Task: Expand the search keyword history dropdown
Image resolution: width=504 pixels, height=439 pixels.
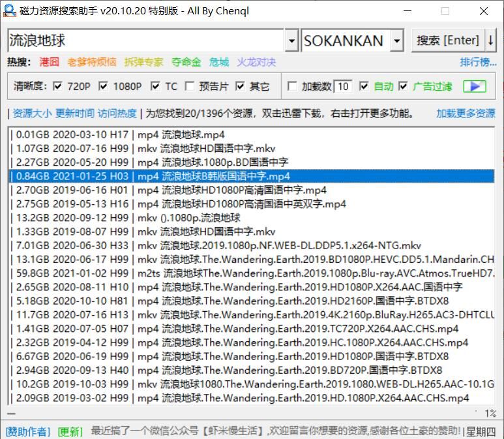Action: pos(291,41)
